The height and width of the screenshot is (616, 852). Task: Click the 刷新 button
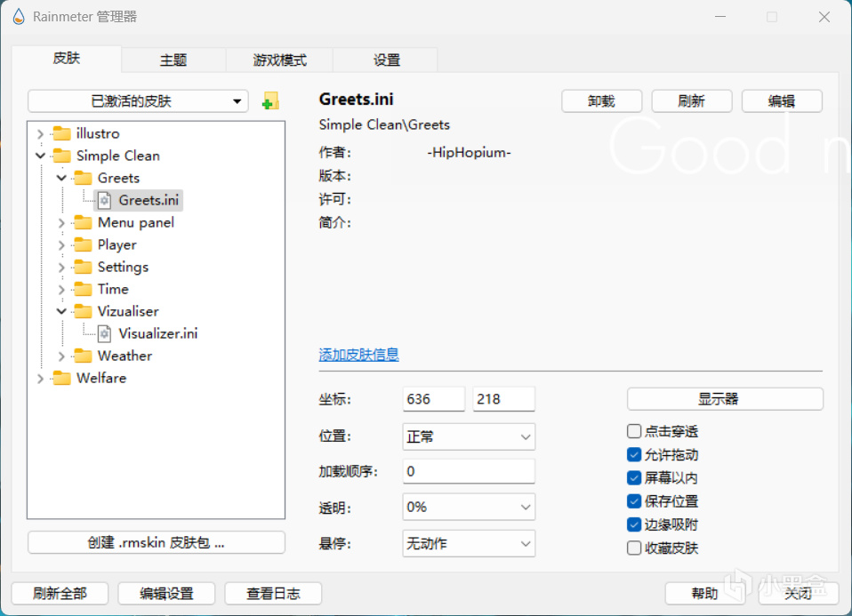pyautogui.click(x=692, y=101)
